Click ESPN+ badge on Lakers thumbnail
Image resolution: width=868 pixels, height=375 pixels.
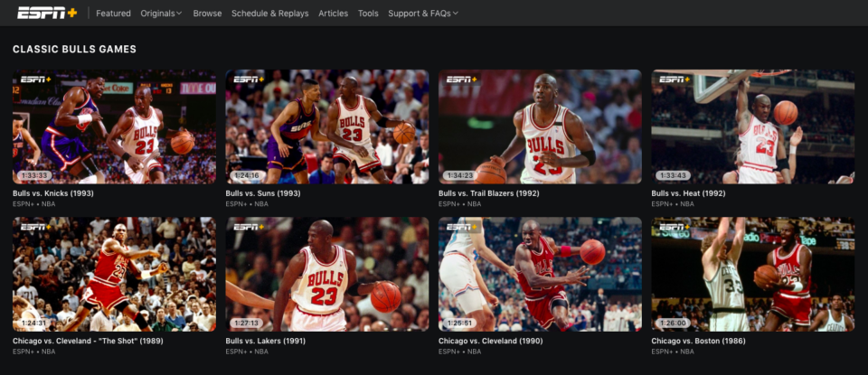[248, 227]
